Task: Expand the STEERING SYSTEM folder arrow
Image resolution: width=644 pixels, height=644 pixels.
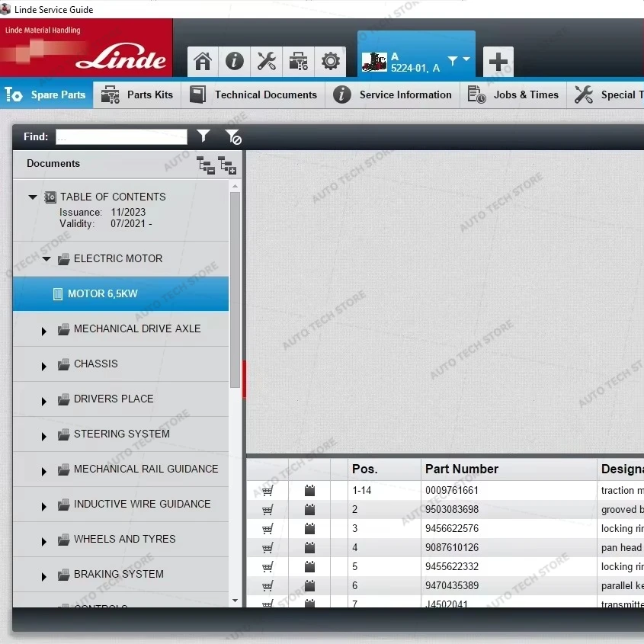Action: tap(44, 436)
